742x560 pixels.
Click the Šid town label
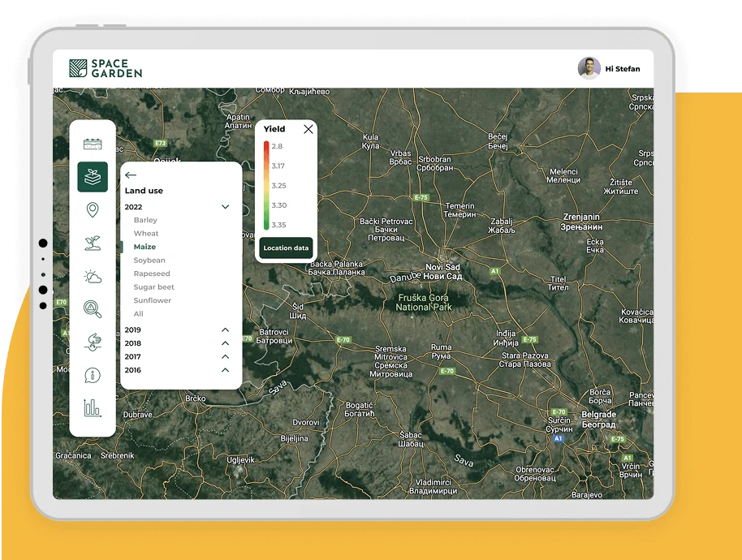[298, 311]
